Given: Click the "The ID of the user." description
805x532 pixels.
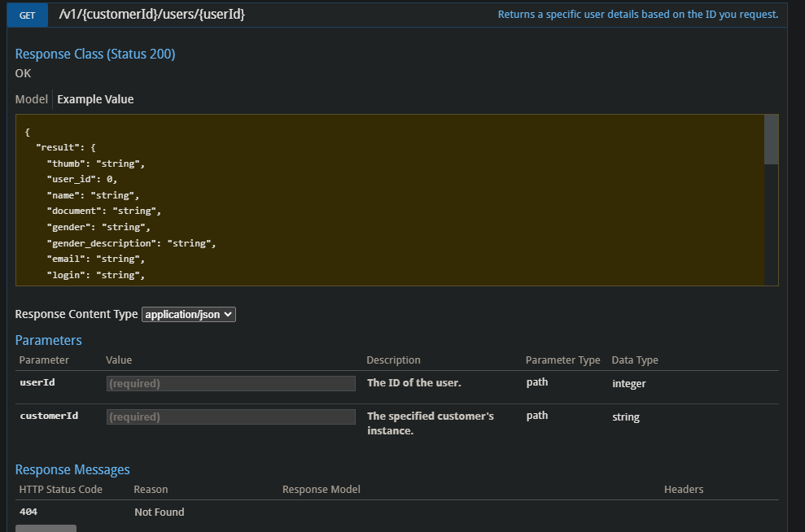Looking at the screenshot, I should pos(413,382).
